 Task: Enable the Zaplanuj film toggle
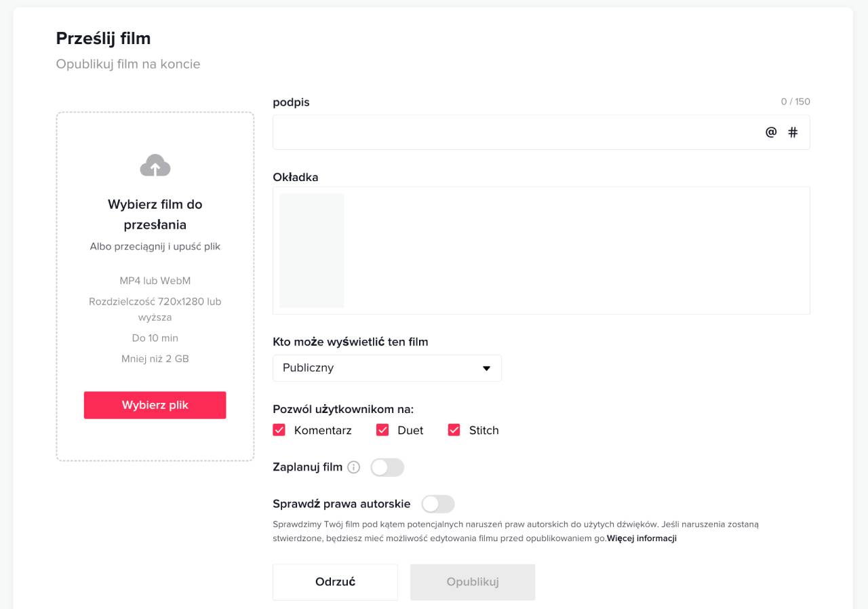(387, 467)
